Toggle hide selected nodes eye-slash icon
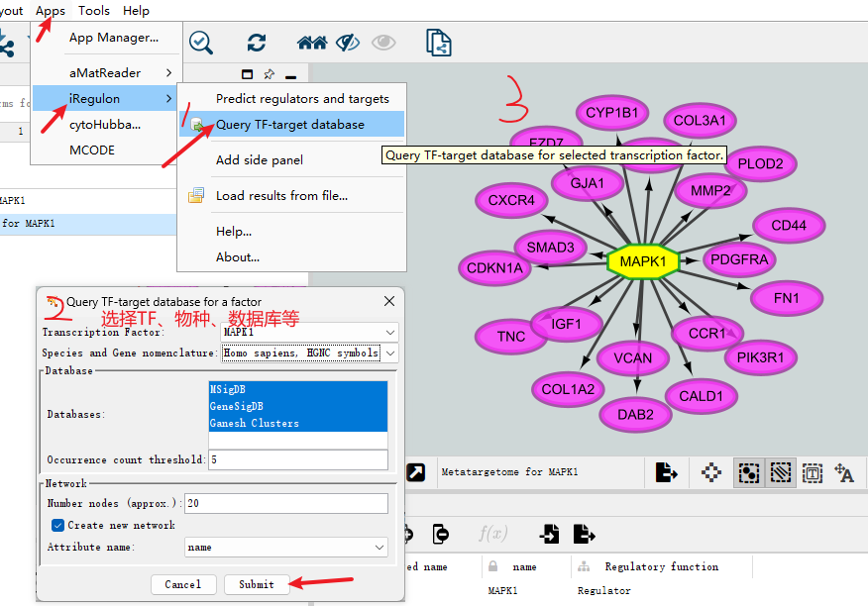 tap(347, 43)
